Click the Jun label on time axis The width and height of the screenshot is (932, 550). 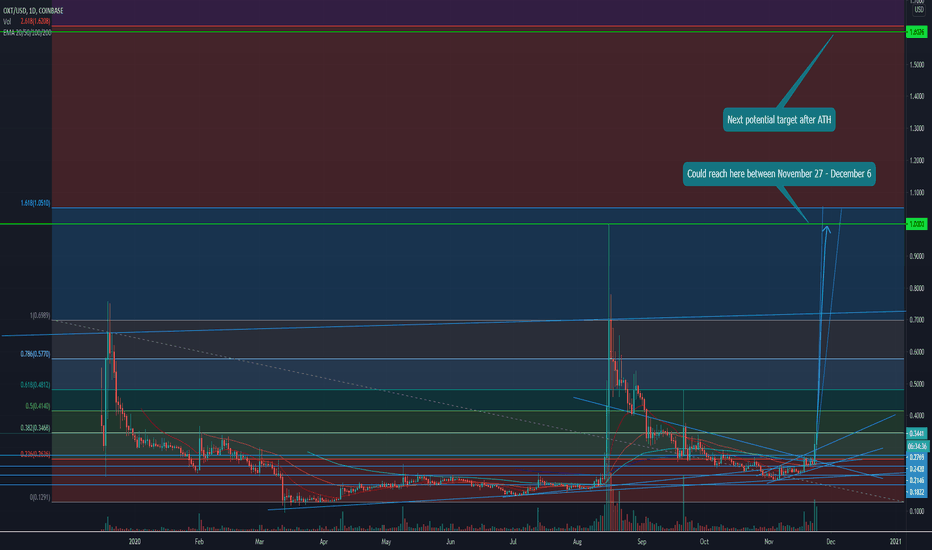point(451,542)
